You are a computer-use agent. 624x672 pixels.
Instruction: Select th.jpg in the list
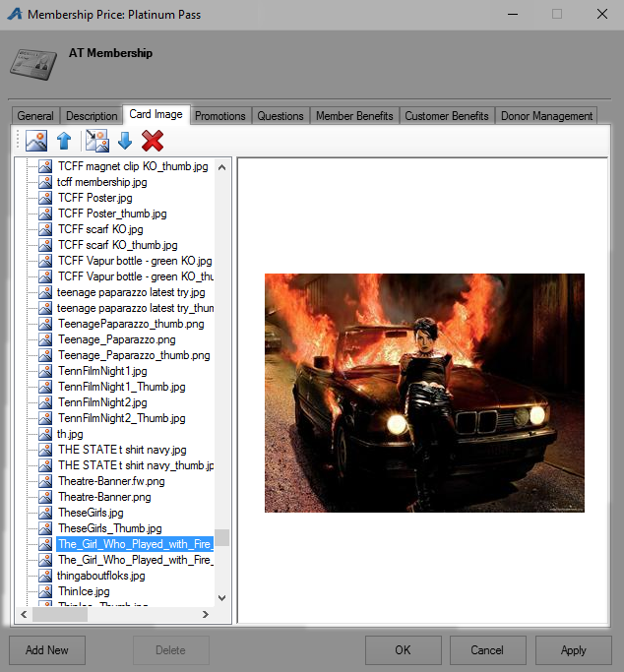coord(70,434)
